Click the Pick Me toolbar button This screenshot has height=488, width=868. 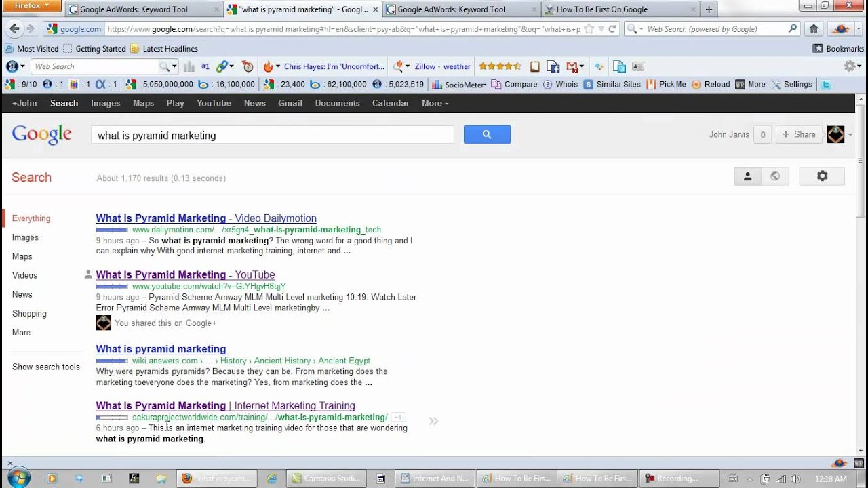(x=666, y=85)
